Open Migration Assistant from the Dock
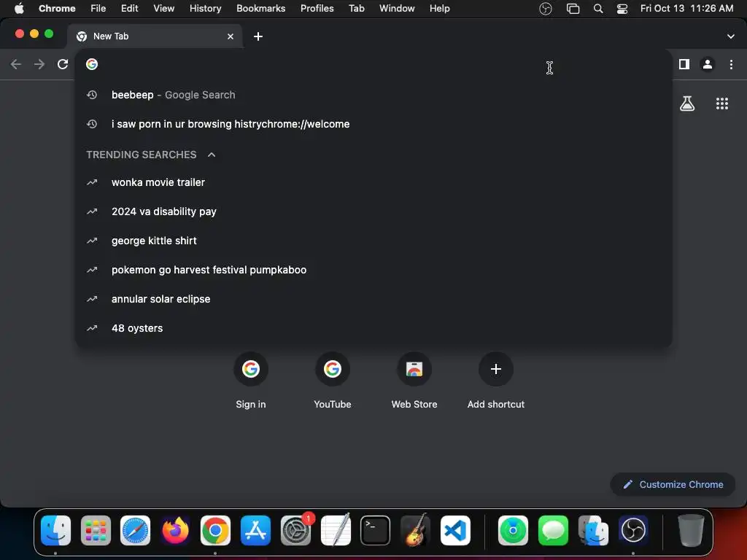This screenshot has width=747, height=560. 593,530
